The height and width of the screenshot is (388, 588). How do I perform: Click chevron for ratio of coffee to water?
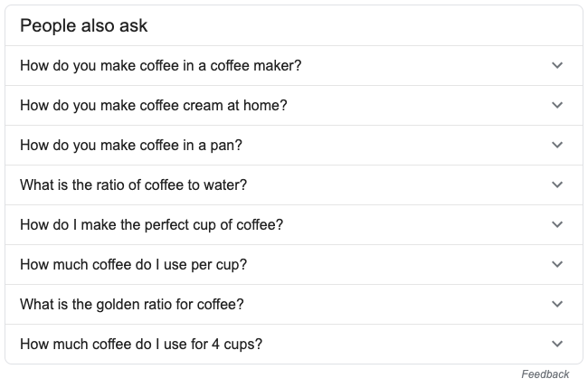(x=557, y=185)
